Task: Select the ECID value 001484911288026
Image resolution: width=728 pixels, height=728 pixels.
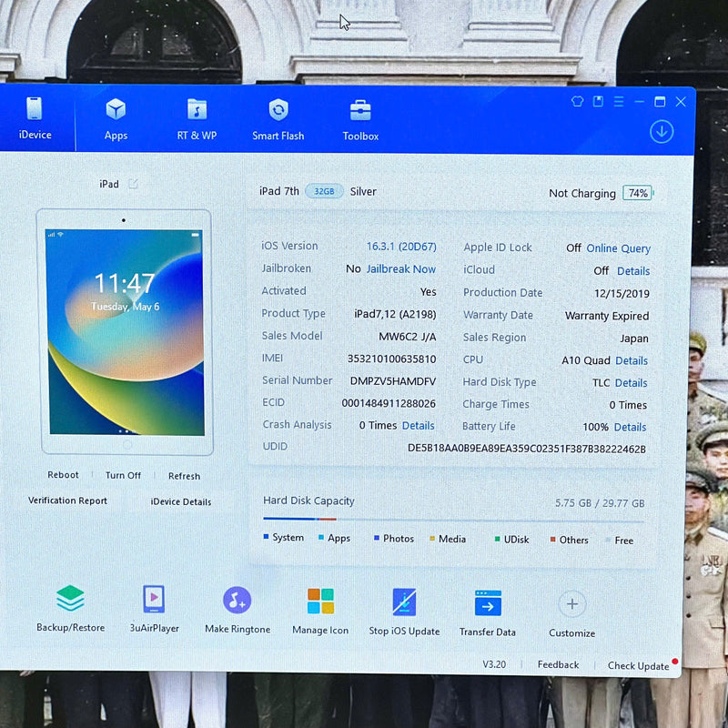Action: coord(389,403)
